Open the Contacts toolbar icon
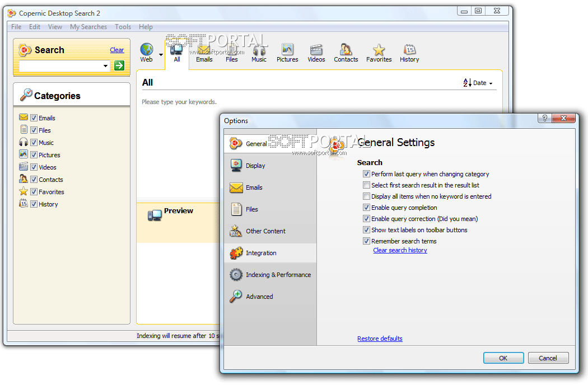The height and width of the screenshot is (385, 588). click(x=346, y=49)
